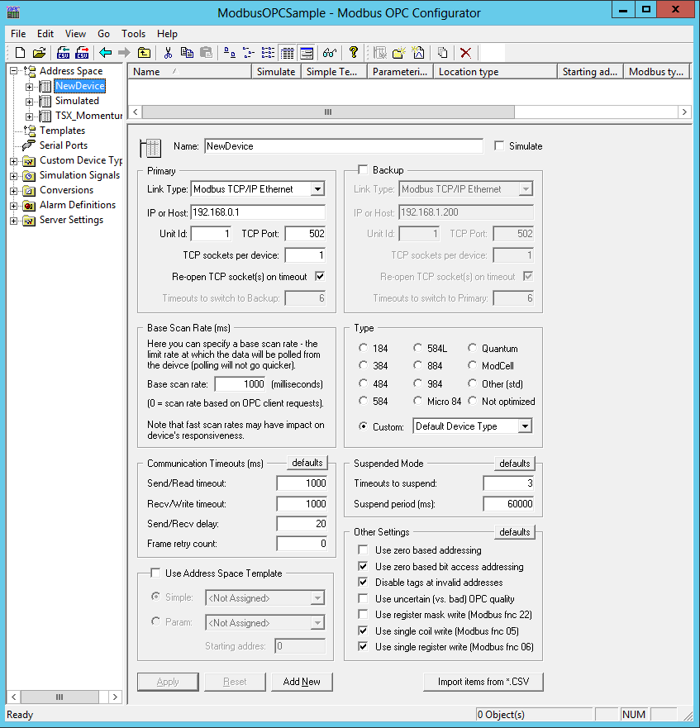The width and height of the screenshot is (700, 728).
Task: Click the yellow Help question mark icon
Action: (353, 53)
